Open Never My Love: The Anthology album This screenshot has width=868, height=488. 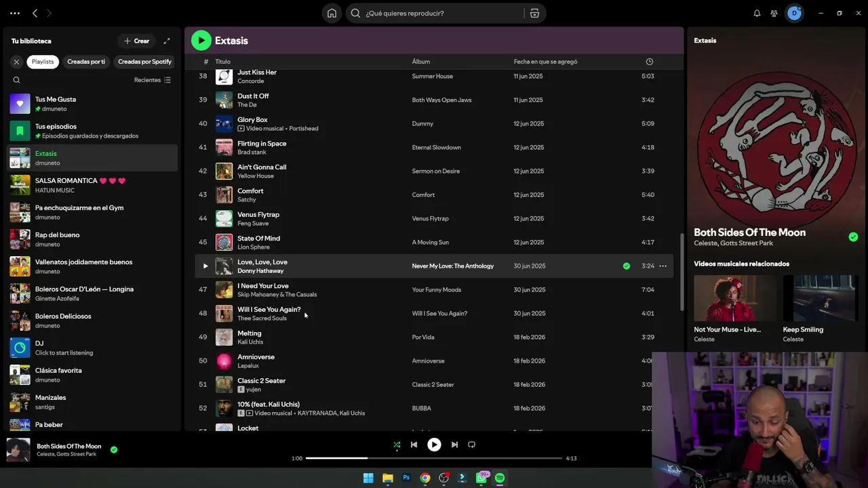(x=452, y=266)
